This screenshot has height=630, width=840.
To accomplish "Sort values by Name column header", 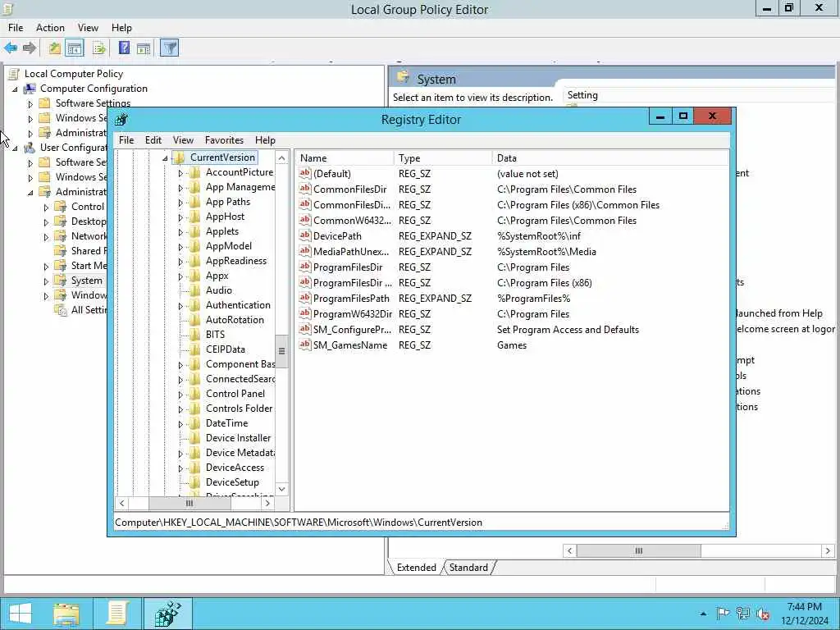I will pyautogui.click(x=345, y=158).
